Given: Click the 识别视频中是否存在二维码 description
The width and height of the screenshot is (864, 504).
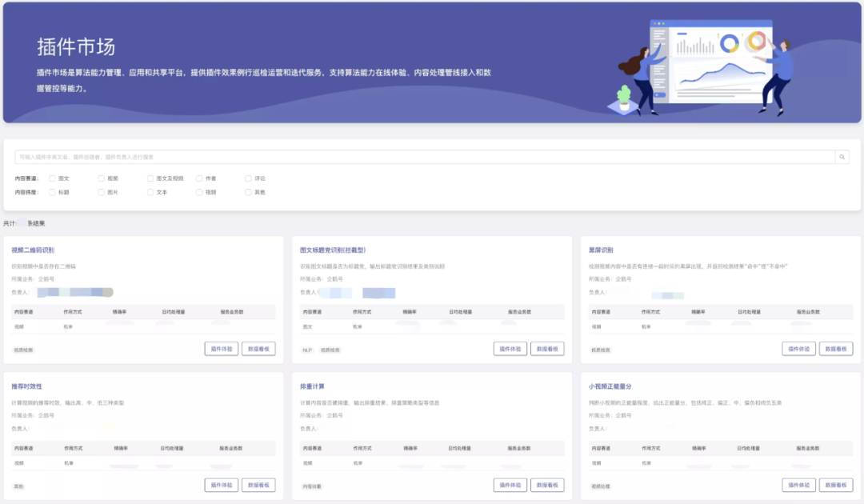Looking at the screenshot, I should (x=43, y=266).
